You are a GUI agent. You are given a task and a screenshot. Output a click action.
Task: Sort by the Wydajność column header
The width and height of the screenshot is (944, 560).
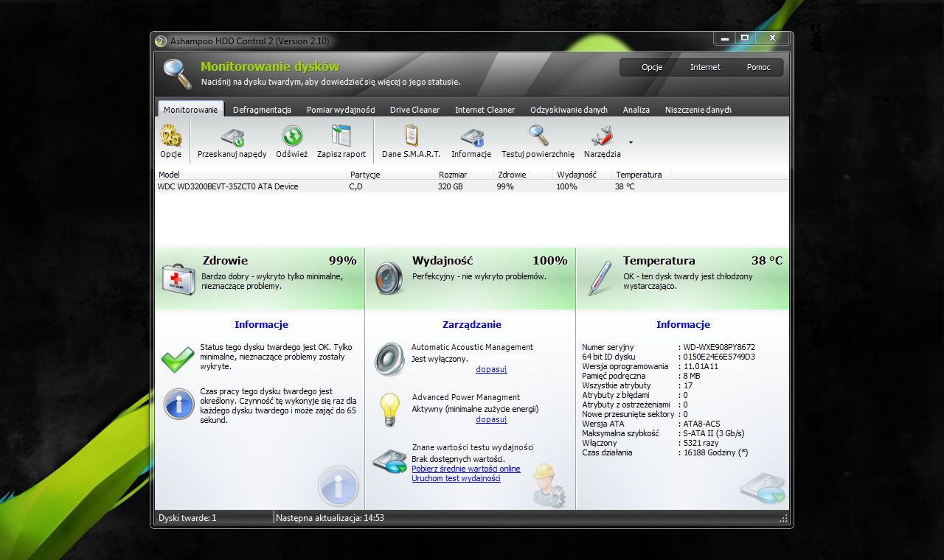click(x=583, y=175)
